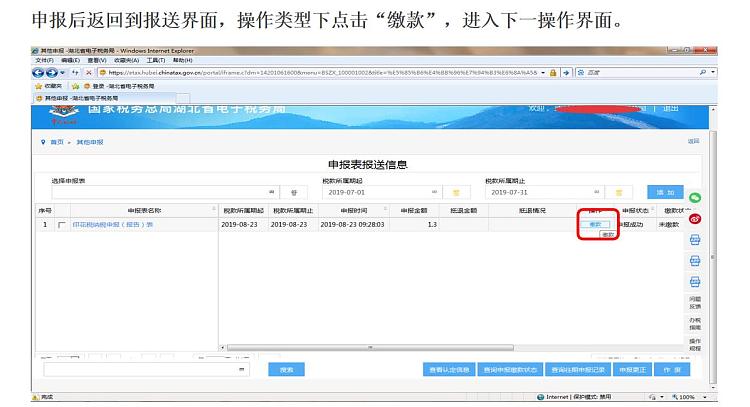Click calendar icon for 税款所属期起

[456, 192]
